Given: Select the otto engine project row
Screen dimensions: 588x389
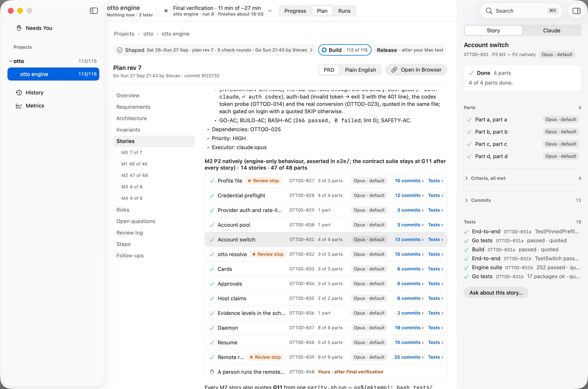Looking at the screenshot, I should point(53,74).
